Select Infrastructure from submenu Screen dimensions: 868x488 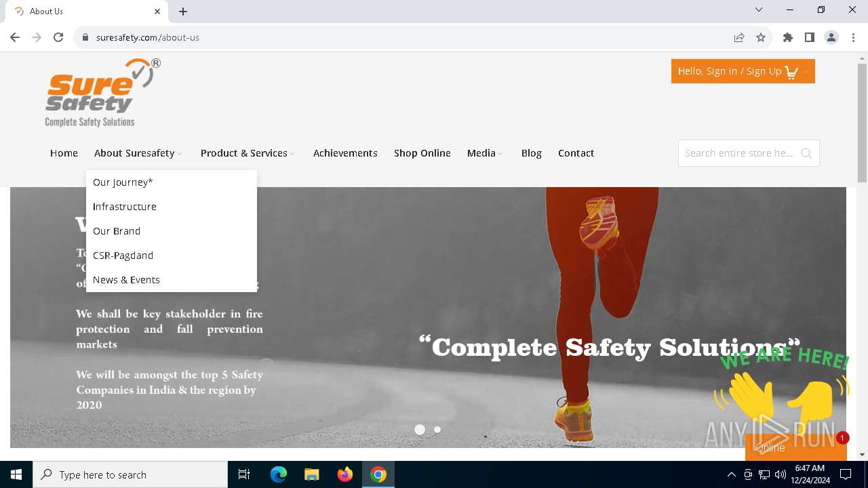pos(125,207)
